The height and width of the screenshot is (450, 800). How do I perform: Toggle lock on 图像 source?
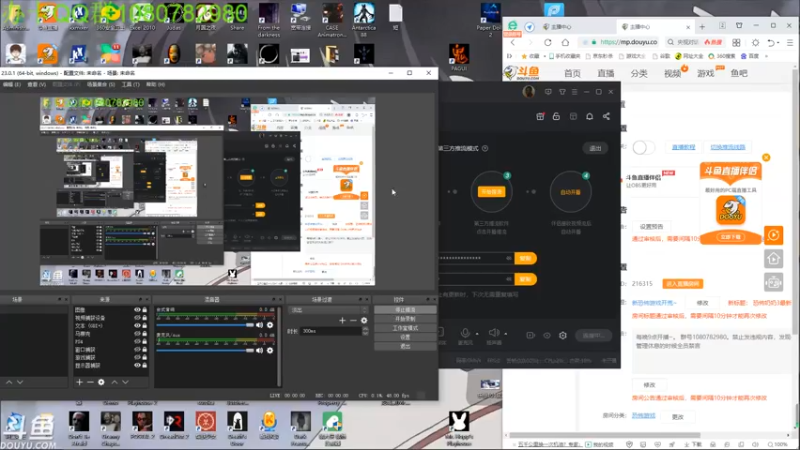click(x=144, y=310)
